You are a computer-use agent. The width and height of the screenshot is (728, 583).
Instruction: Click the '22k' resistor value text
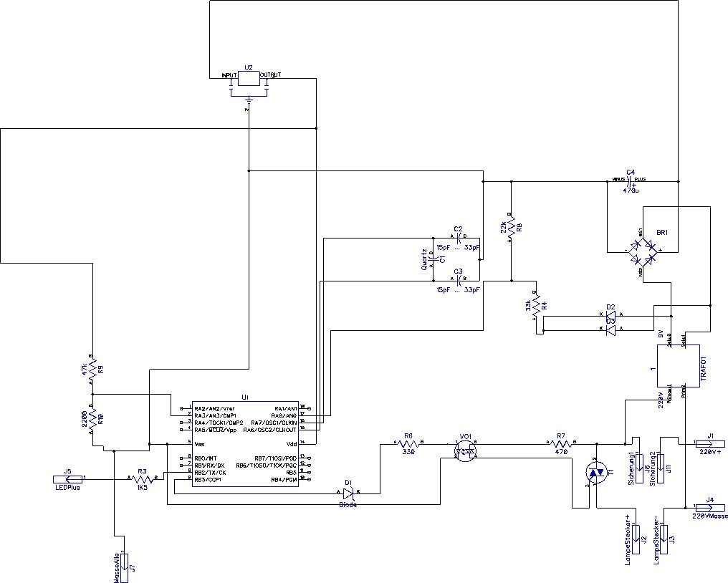click(x=503, y=228)
